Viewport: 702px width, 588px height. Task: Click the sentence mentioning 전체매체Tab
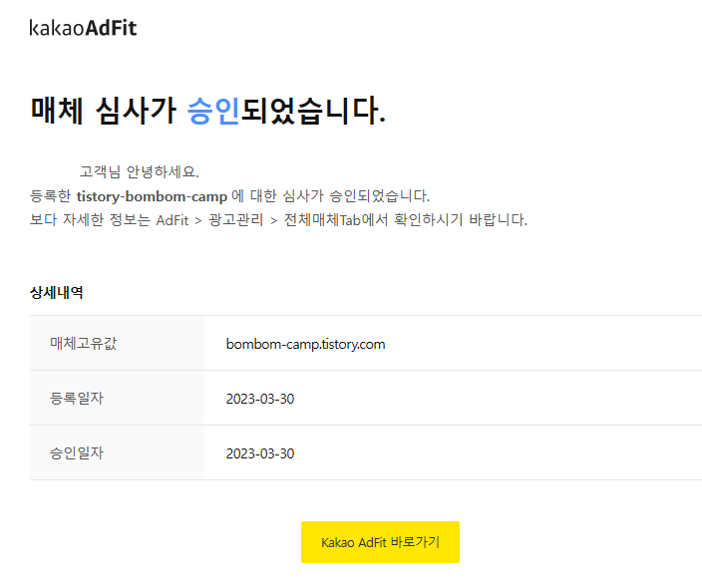click(278, 220)
